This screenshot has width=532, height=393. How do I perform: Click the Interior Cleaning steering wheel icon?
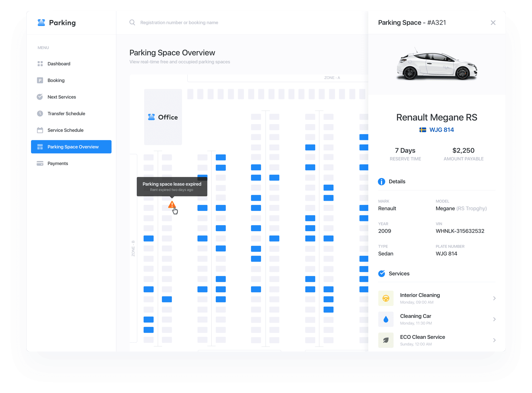point(386,298)
